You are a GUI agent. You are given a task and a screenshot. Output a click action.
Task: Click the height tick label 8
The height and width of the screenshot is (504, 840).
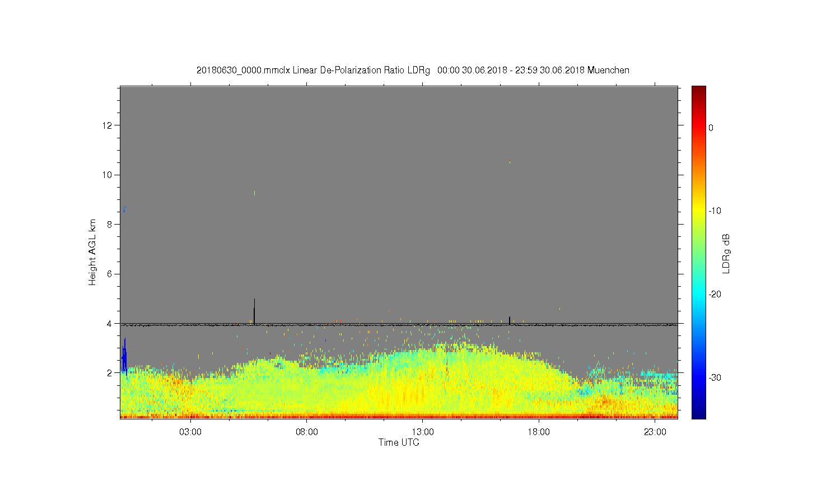click(109, 225)
